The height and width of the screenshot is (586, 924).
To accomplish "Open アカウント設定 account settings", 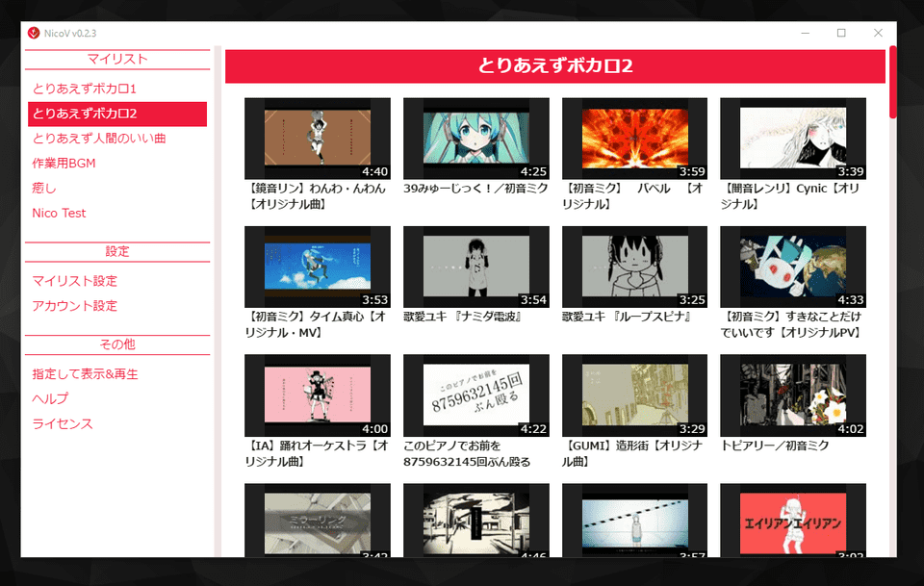I will pyautogui.click(x=75, y=307).
